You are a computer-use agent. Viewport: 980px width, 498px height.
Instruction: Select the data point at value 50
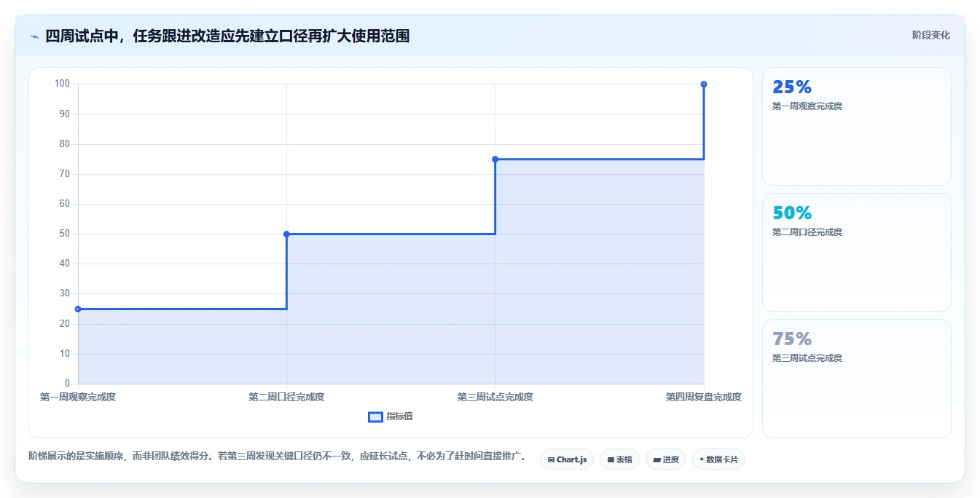(x=286, y=234)
